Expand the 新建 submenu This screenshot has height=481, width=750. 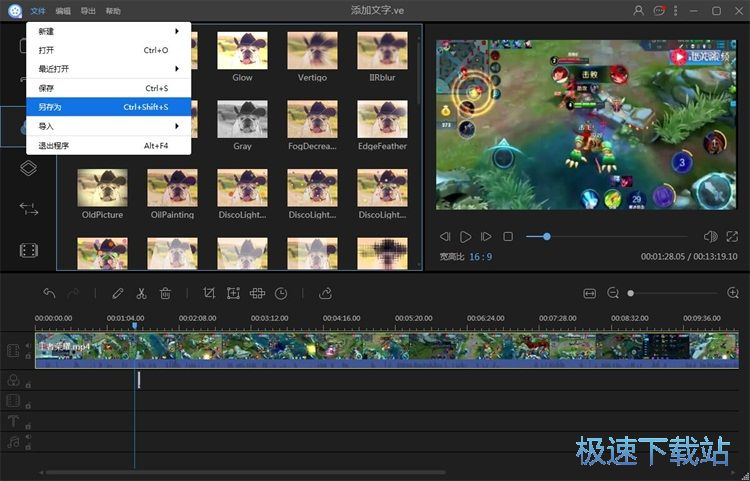point(109,31)
